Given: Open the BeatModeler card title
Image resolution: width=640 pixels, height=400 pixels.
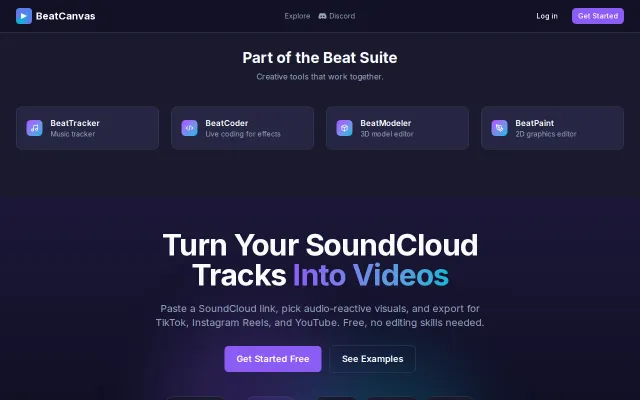Looking at the screenshot, I should pyautogui.click(x=385, y=123).
